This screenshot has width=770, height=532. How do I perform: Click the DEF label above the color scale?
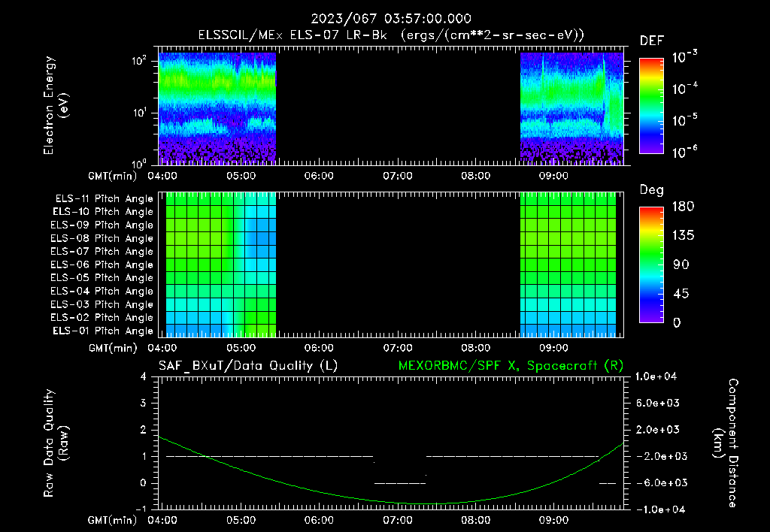click(652, 41)
